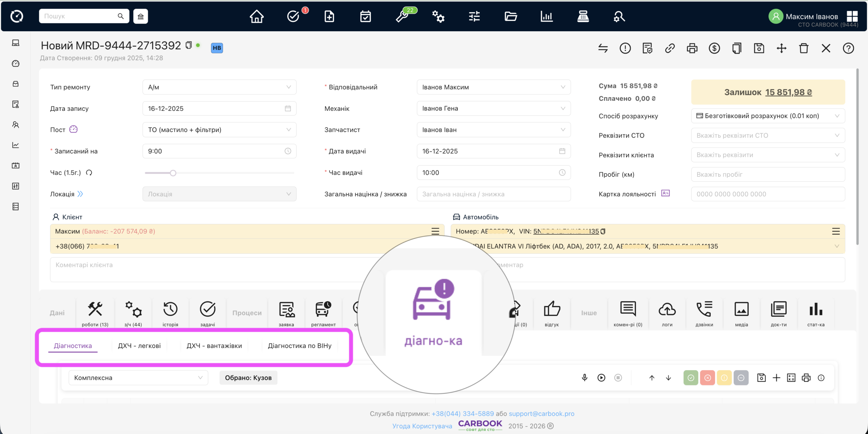
Task: Open the дзвінки calls section
Action: pos(704,313)
